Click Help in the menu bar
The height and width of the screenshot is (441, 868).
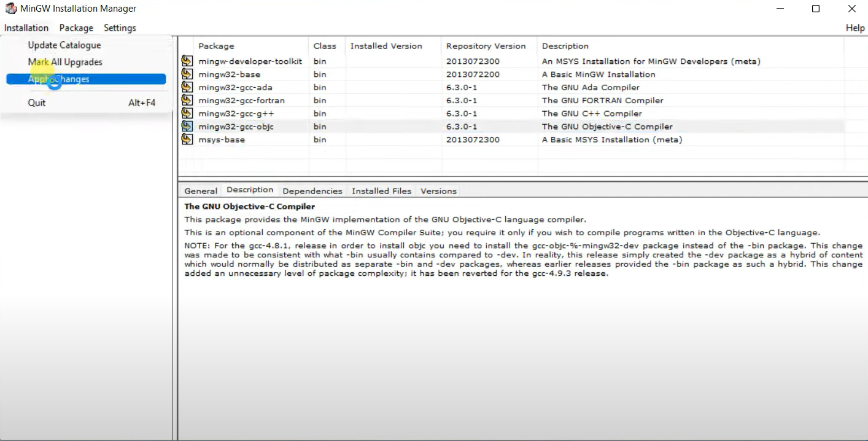pyautogui.click(x=855, y=28)
